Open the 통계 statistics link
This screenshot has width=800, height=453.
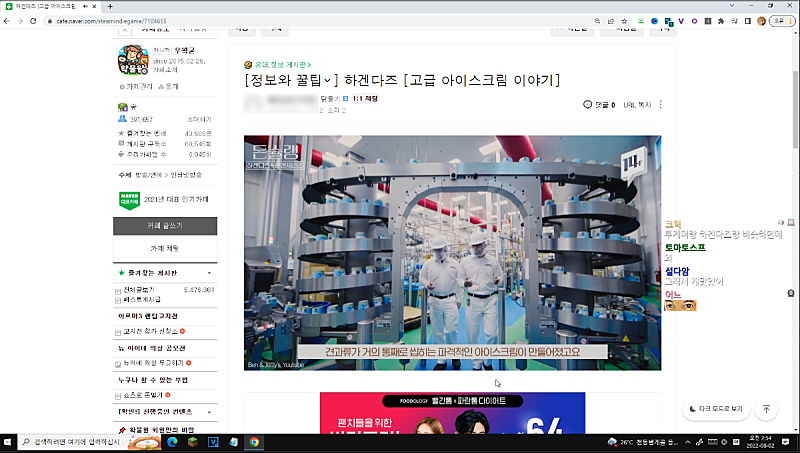click(168, 87)
